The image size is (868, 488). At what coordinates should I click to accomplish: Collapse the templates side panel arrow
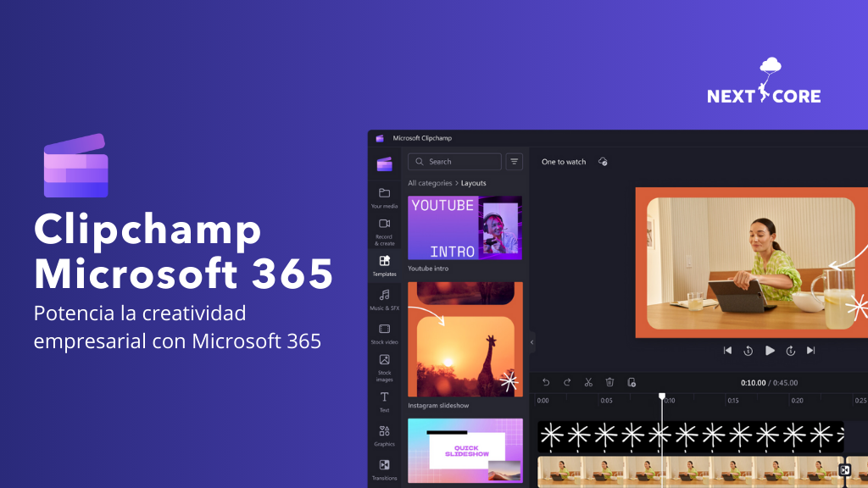[532, 342]
